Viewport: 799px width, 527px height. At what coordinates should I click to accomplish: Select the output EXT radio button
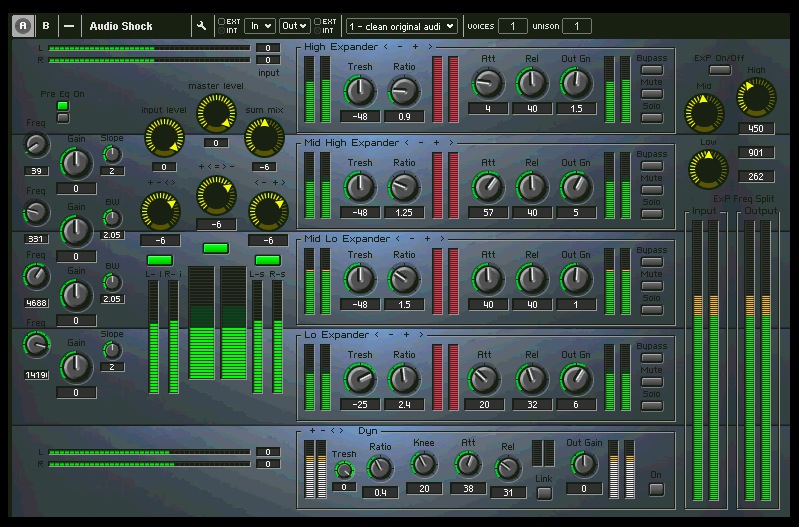tap(317, 21)
